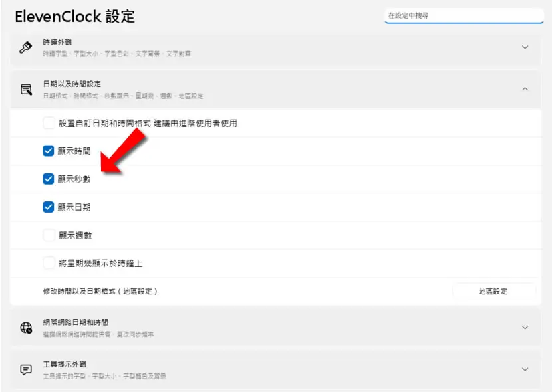This screenshot has height=392, width=552.
Task: Enable 將星期幾顯示於時鐘上 checkbox
Action: point(49,263)
